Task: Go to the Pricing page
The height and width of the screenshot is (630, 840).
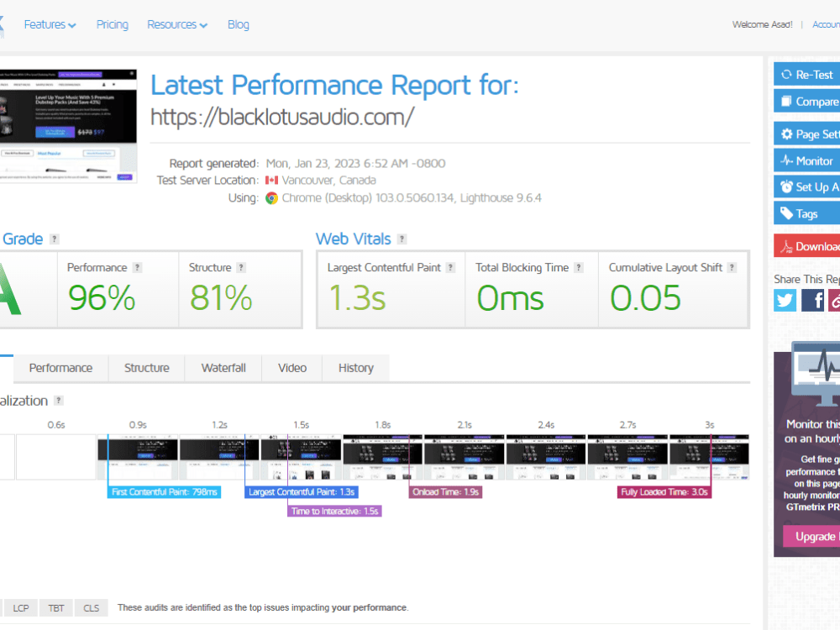Action: 113,24
